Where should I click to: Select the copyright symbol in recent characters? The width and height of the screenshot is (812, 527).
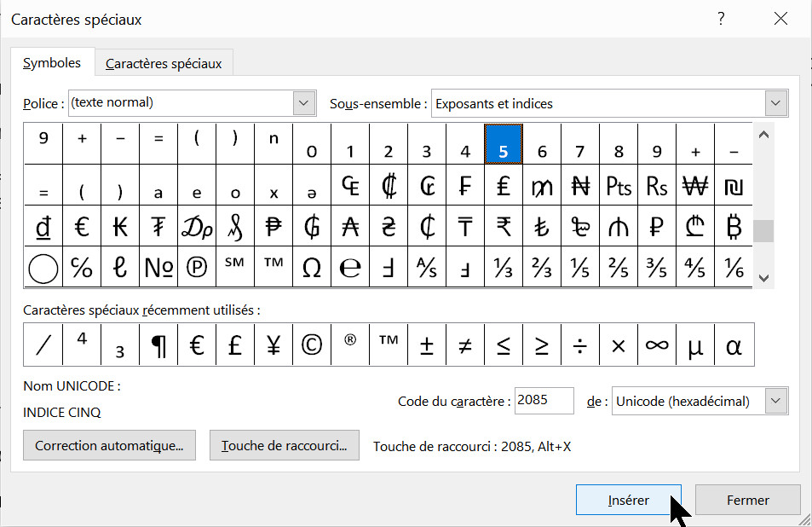pyautogui.click(x=312, y=345)
